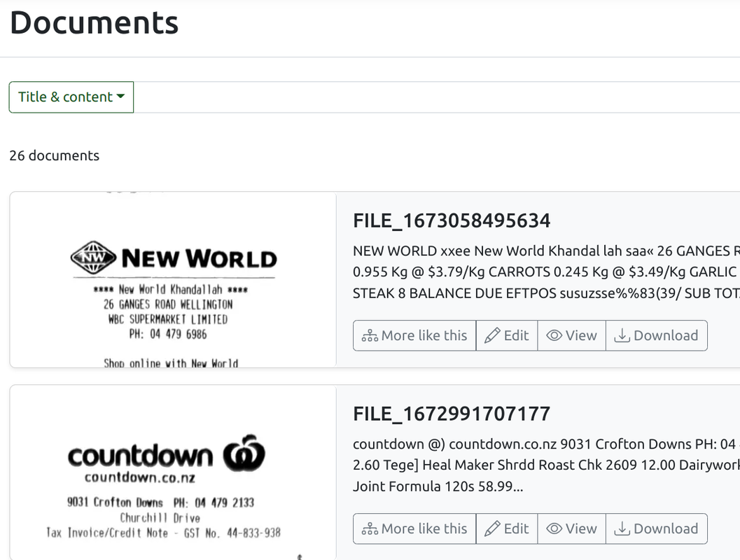Download document FILE_1672991707177

pyautogui.click(x=657, y=528)
